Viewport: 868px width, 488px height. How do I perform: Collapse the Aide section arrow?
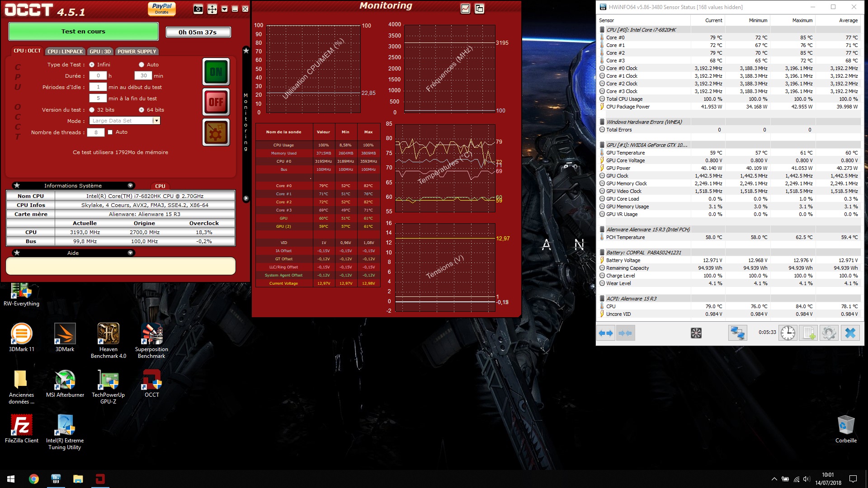pos(130,253)
